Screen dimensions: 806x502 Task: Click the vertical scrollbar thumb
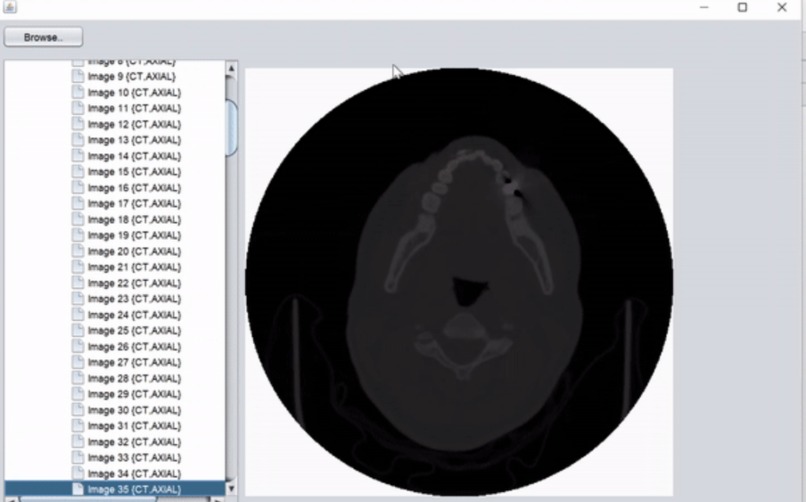pyautogui.click(x=231, y=127)
